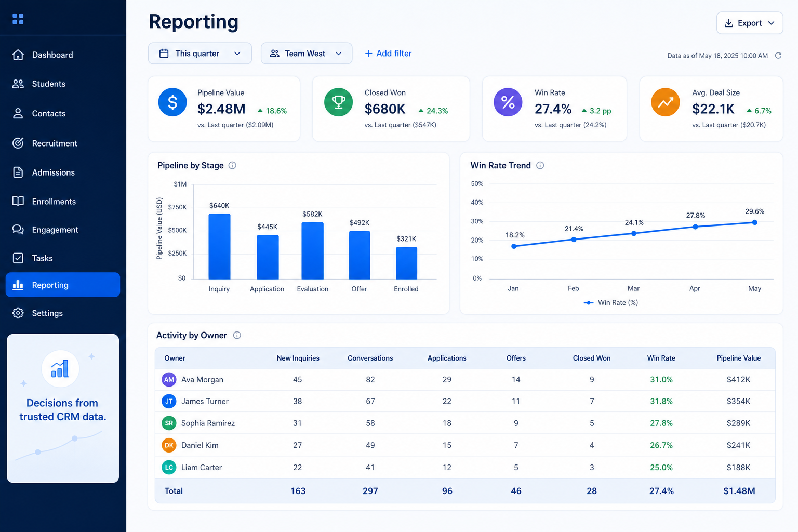The width and height of the screenshot is (798, 532).
Task: Click Liam Carter's LC avatar
Action: coord(169,467)
